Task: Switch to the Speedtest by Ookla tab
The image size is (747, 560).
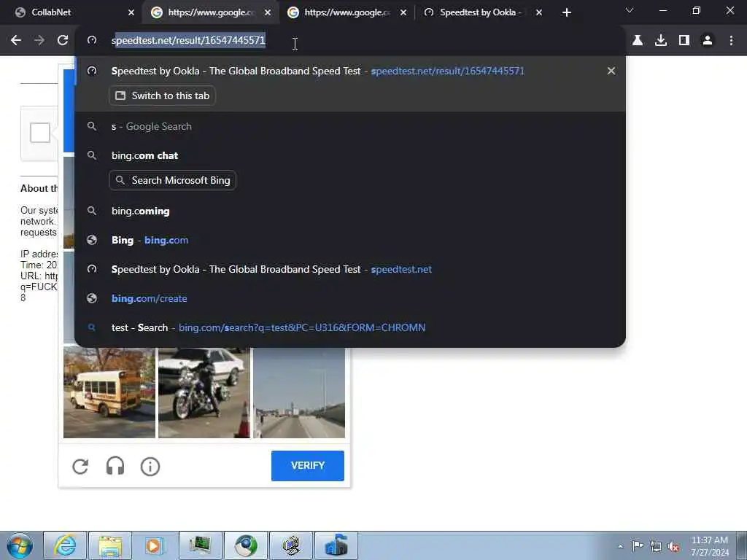Action: pos(481,12)
